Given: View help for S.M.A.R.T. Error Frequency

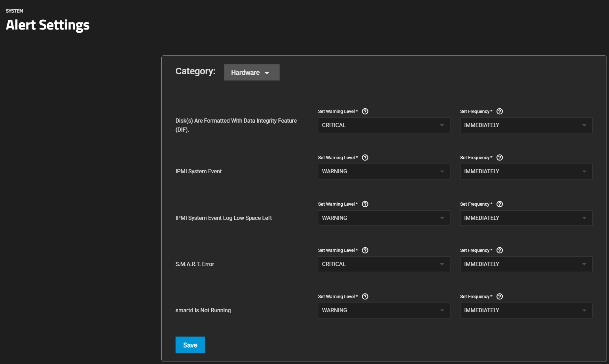Looking at the screenshot, I should (x=500, y=250).
